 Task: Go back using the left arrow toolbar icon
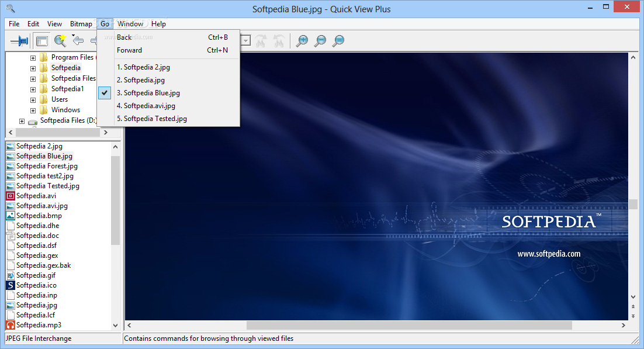tap(78, 40)
